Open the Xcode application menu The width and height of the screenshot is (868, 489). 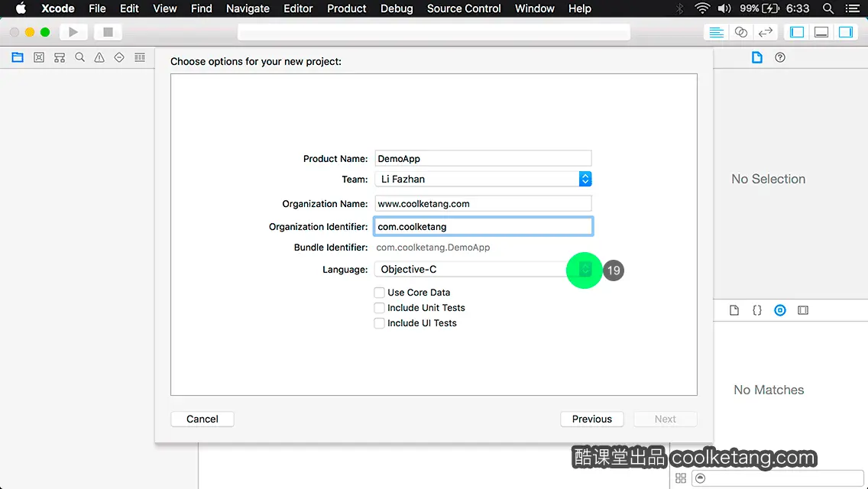pyautogui.click(x=58, y=8)
